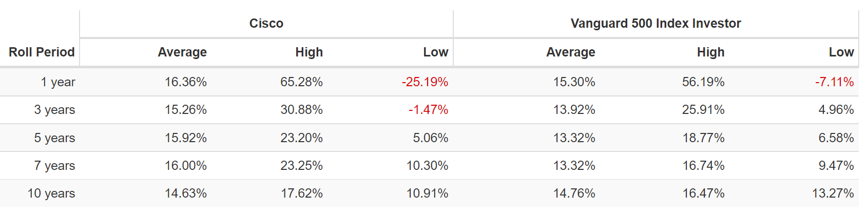Click the 7 years row label
Viewport: 868px width, 213px height.
tap(54, 166)
